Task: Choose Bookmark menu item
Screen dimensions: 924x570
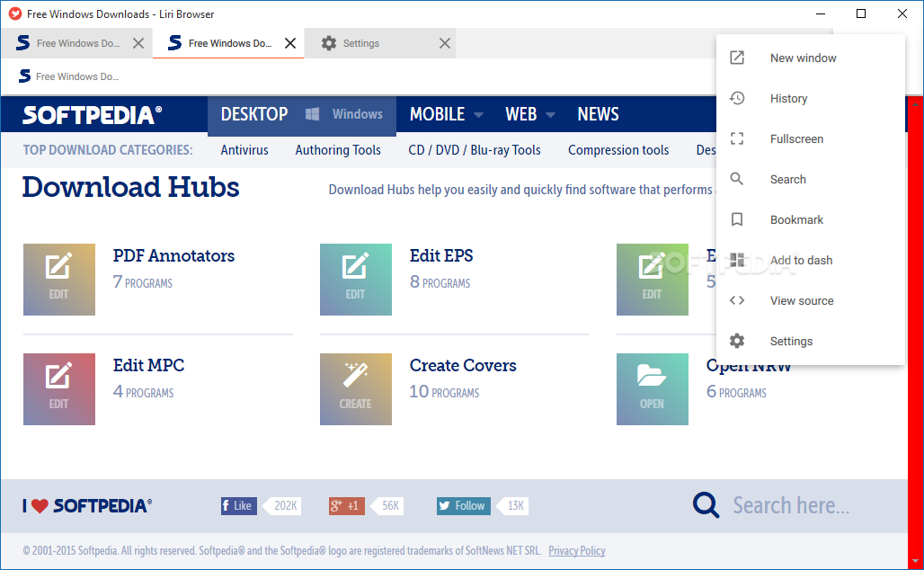Action: (x=811, y=219)
